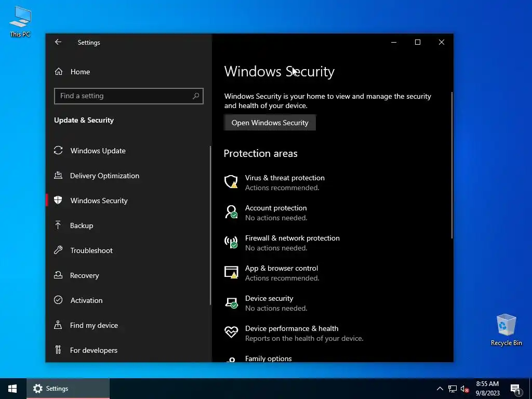Click the Troubleshoot wrench icon
This screenshot has height=399, width=532.
pyautogui.click(x=58, y=250)
